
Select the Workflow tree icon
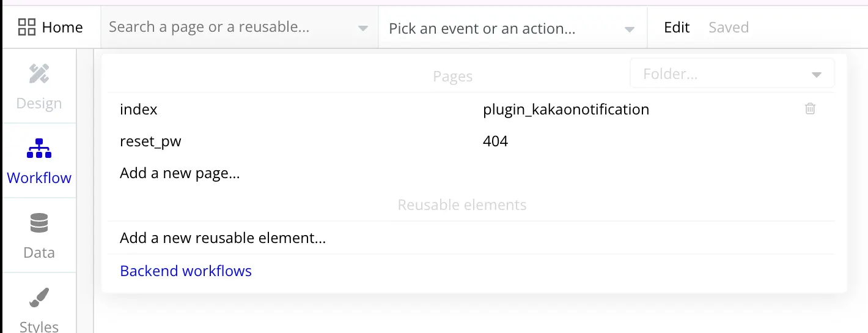pyautogui.click(x=39, y=149)
